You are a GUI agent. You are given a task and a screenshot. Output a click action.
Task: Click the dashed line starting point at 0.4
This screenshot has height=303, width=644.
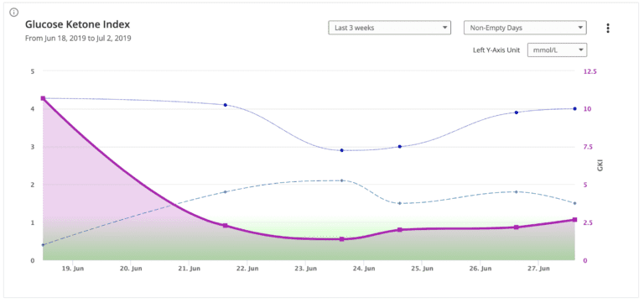pyautogui.click(x=43, y=245)
